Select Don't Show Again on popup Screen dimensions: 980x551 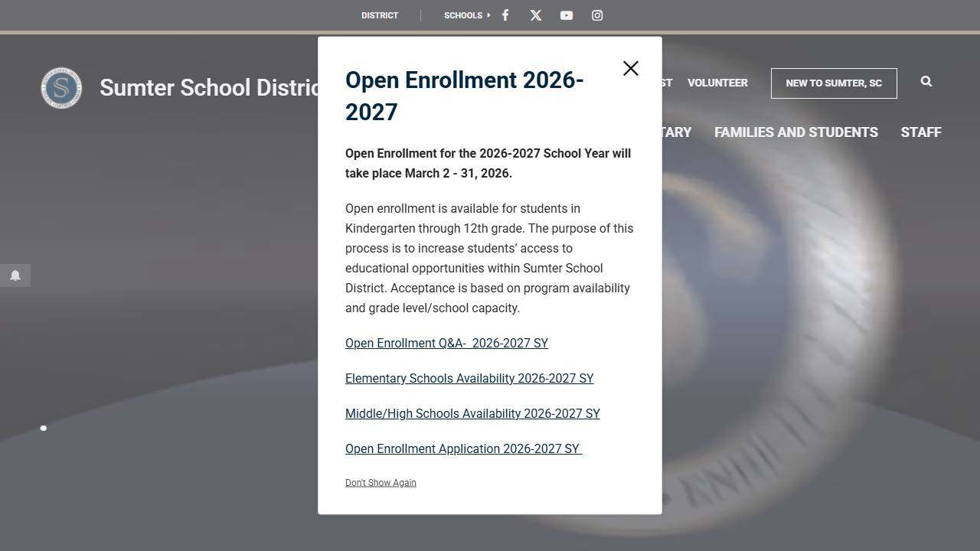pos(381,483)
